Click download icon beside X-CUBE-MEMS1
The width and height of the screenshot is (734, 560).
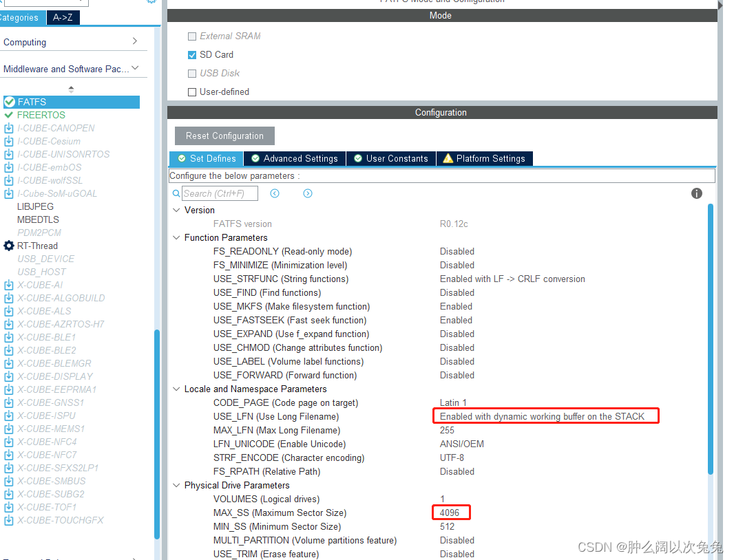coord(8,429)
